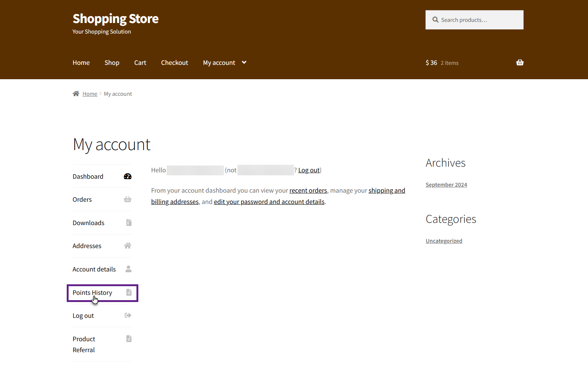Click the Log out arrow icon in sidebar
Image resolution: width=588 pixels, height=368 pixels.
coord(128,316)
